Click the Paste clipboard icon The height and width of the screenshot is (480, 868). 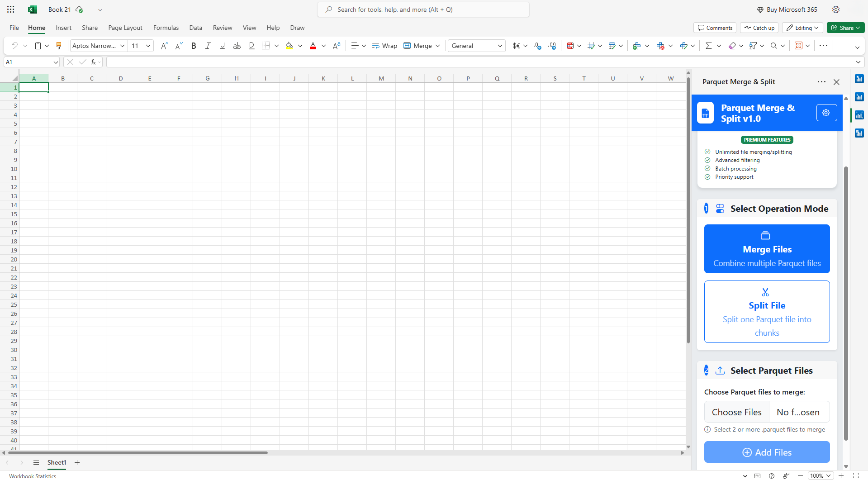point(38,46)
